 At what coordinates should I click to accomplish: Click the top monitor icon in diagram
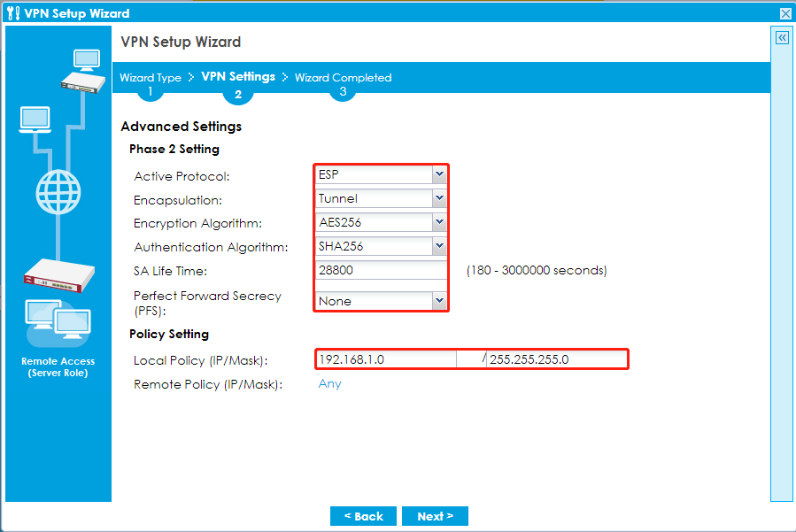[x=87, y=58]
